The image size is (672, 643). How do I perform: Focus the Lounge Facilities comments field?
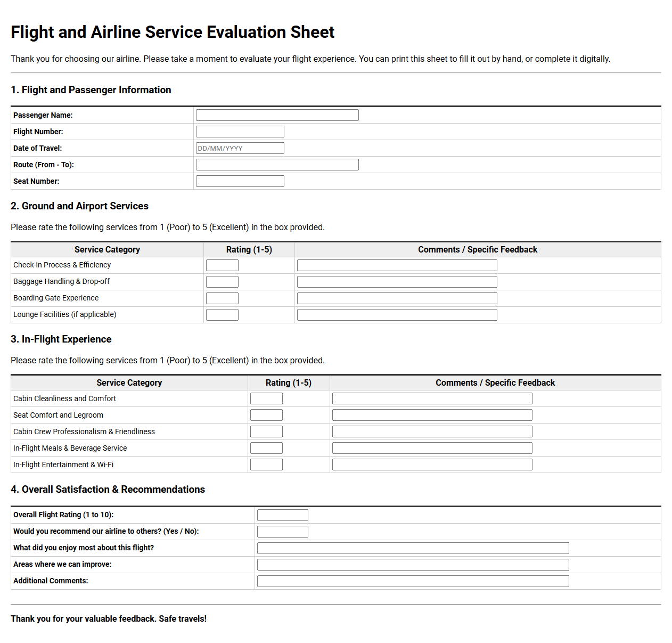click(x=397, y=315)
